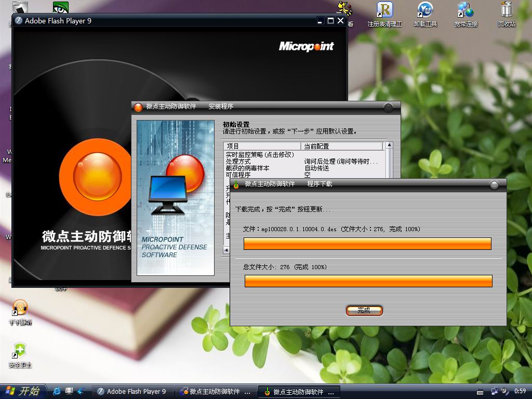Click the Micropoint logo in the Flash window
This screenshot has width=532, height=399.
click(x=307, y=46)
